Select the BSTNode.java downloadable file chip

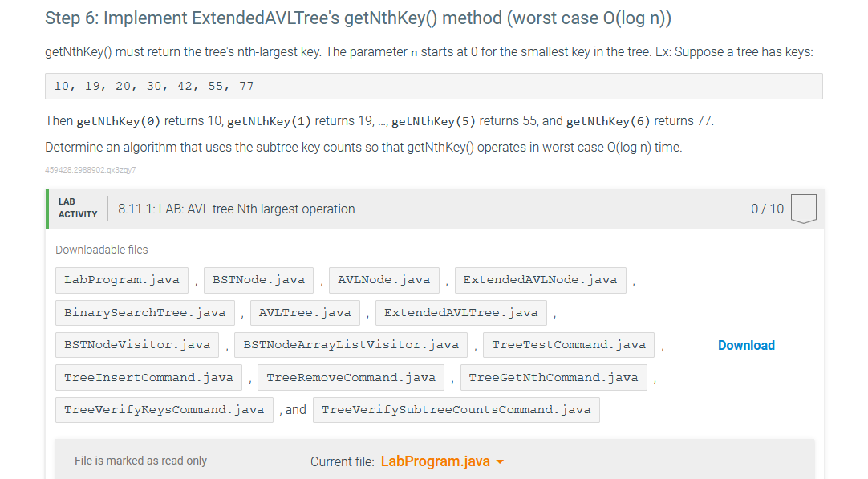(x=258, y=280)
